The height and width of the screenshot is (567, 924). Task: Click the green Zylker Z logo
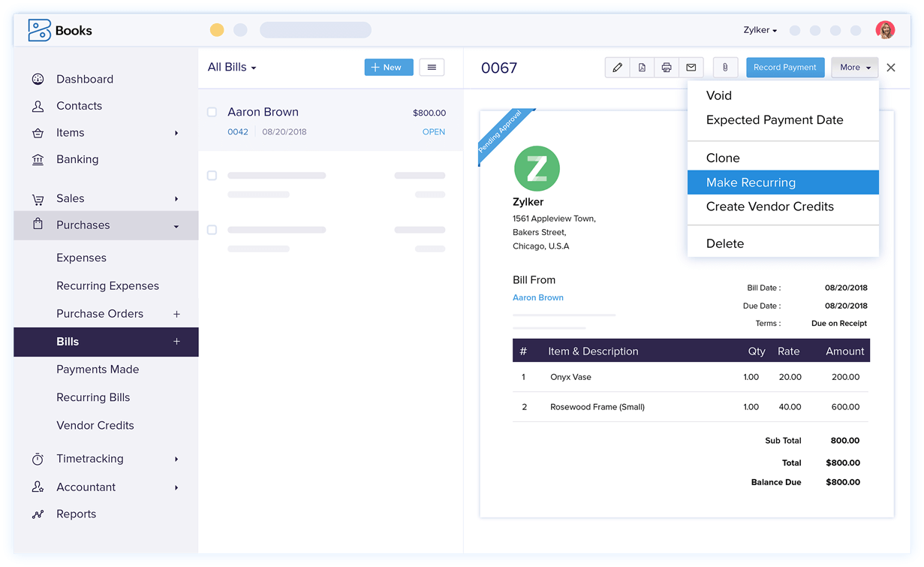pyautogui.click(x=537, y=168)
